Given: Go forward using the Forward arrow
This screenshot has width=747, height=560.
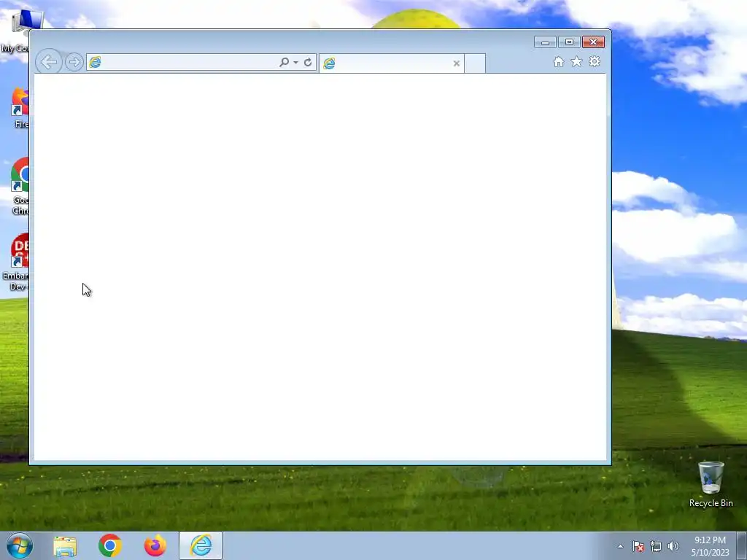Looking at the screenshot, I should tap(74, 62).
